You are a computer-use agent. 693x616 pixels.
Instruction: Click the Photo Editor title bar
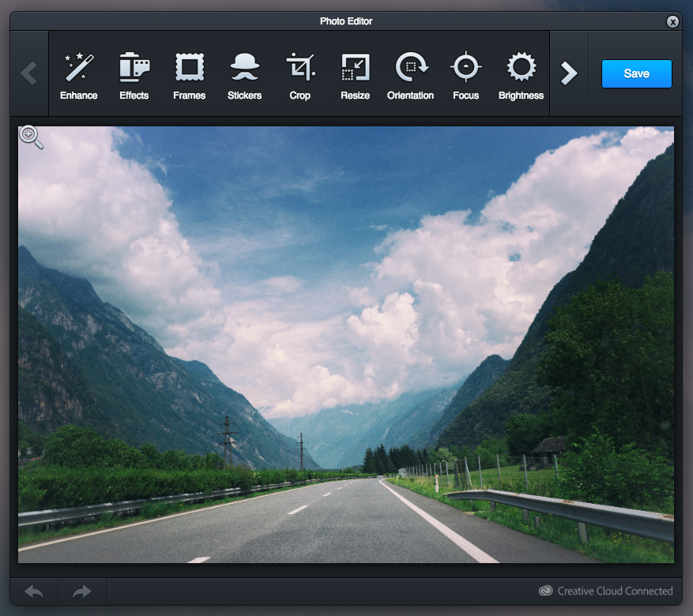(x=346, y=21)
